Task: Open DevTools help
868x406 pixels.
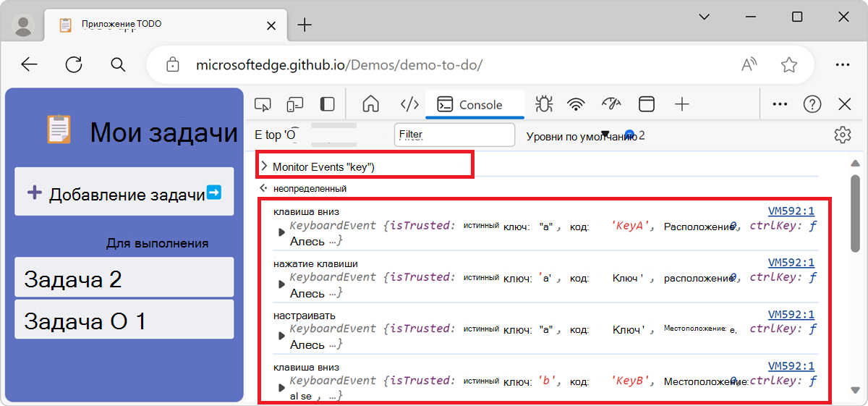Action: pyautogui.click(x=812, y=104)
